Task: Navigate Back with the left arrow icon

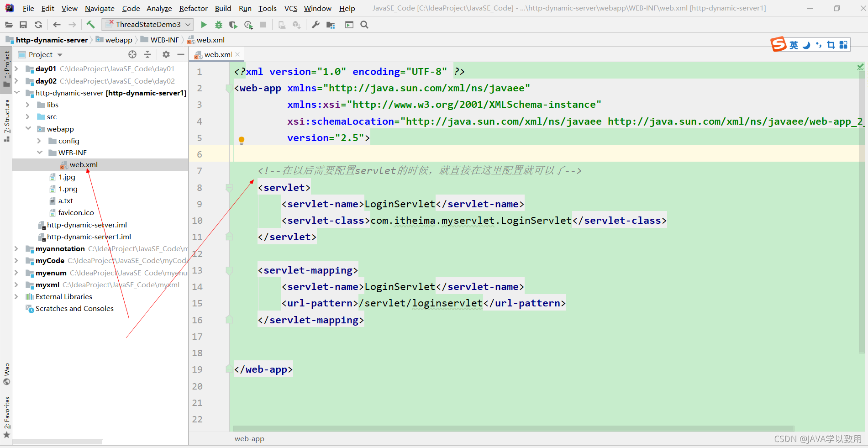Action: pos(57,25)
